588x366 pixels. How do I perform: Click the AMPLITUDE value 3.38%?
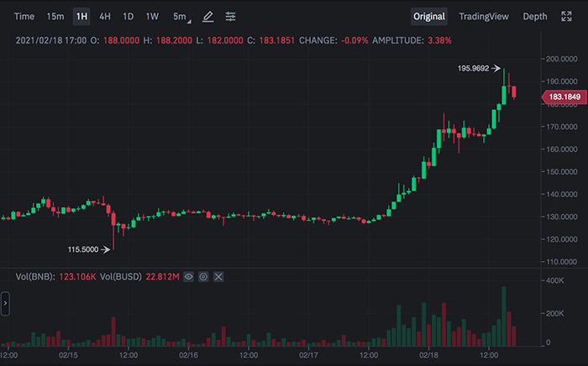coord(439,40)
